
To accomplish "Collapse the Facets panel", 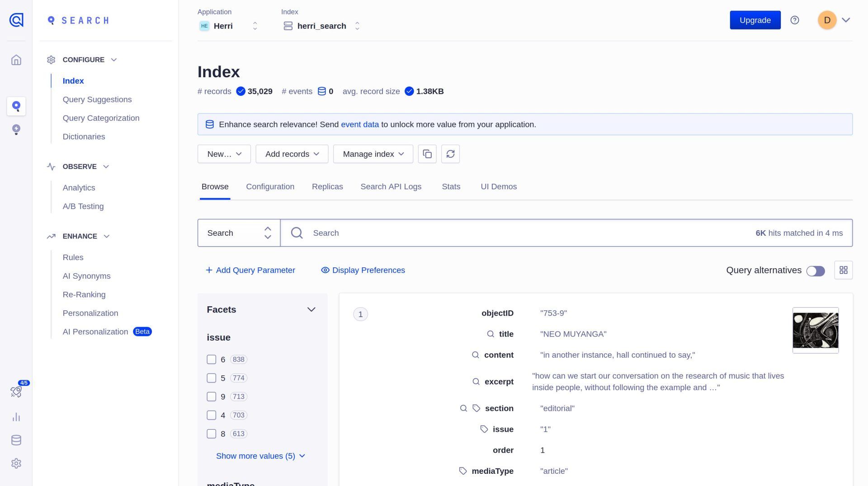I will [311, 310].
